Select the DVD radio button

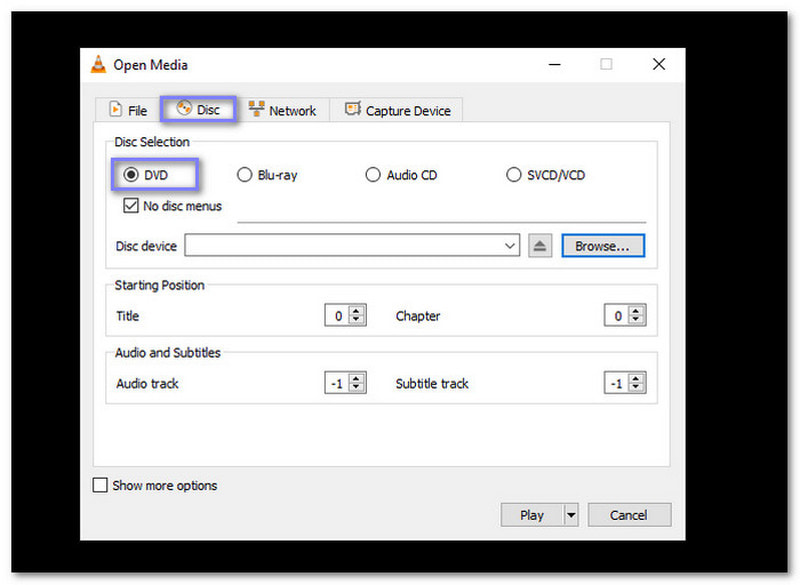[x=131, y=175]
